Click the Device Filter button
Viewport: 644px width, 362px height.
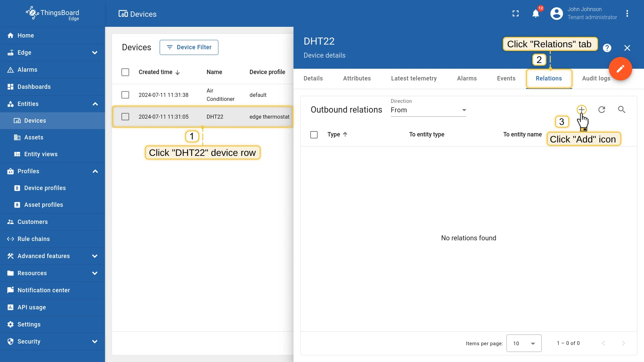[x=189, y=47]
